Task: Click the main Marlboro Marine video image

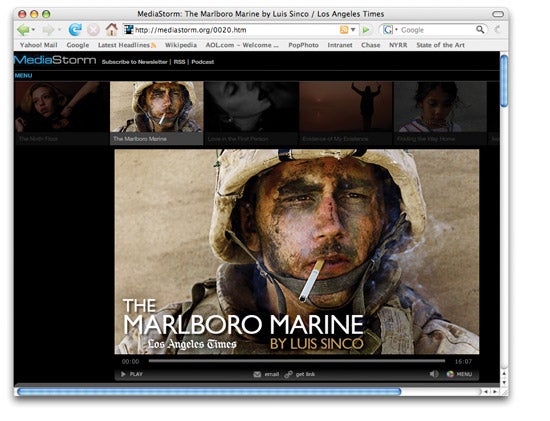Action: point(297,252)
